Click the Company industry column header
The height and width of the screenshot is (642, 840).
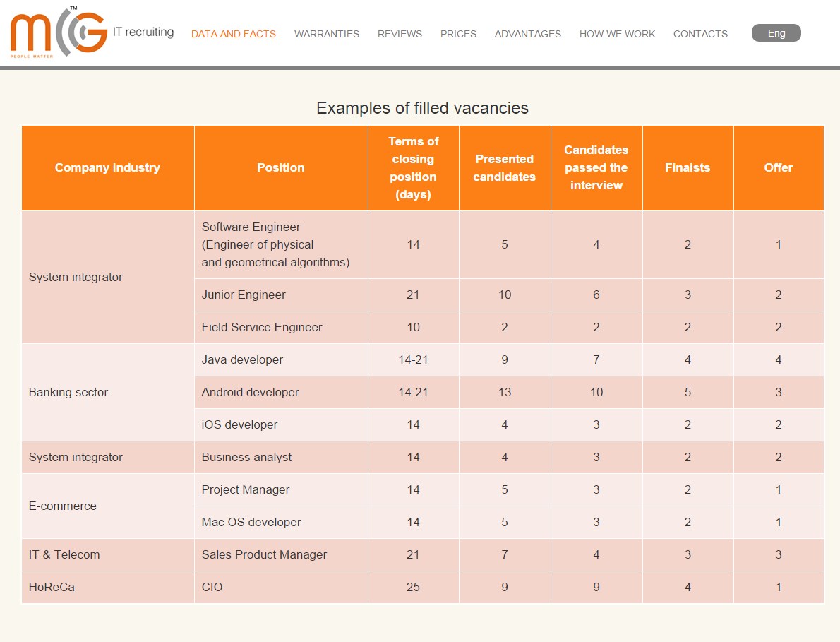point(107,167)
